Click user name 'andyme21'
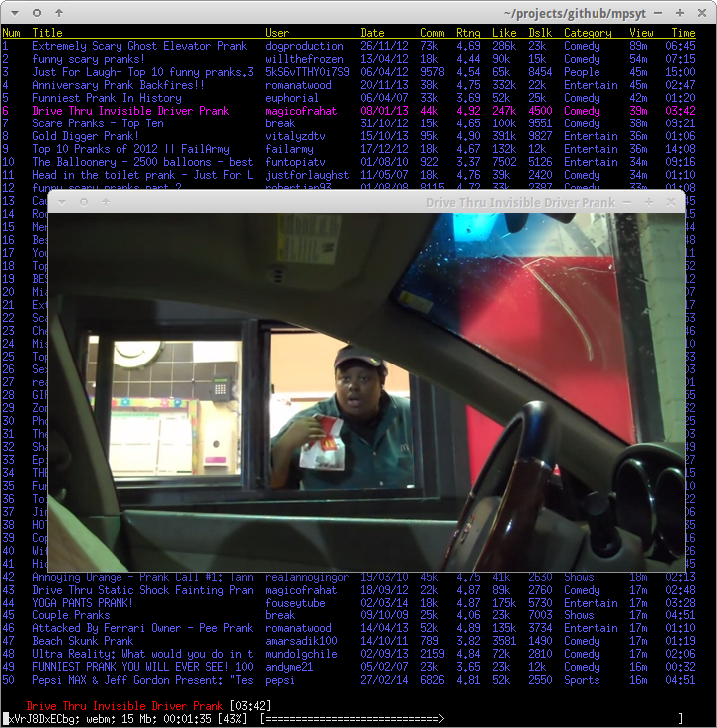 coord(289,668)
